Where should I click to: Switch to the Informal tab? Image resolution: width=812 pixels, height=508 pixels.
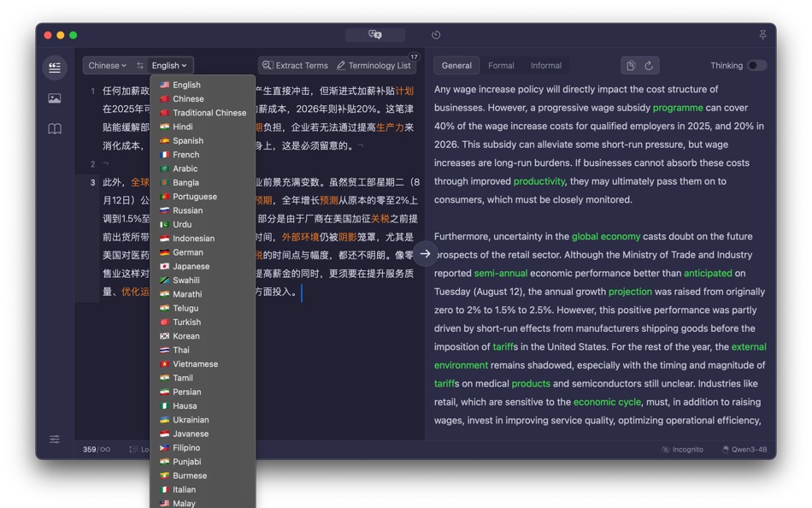point(545,65)
